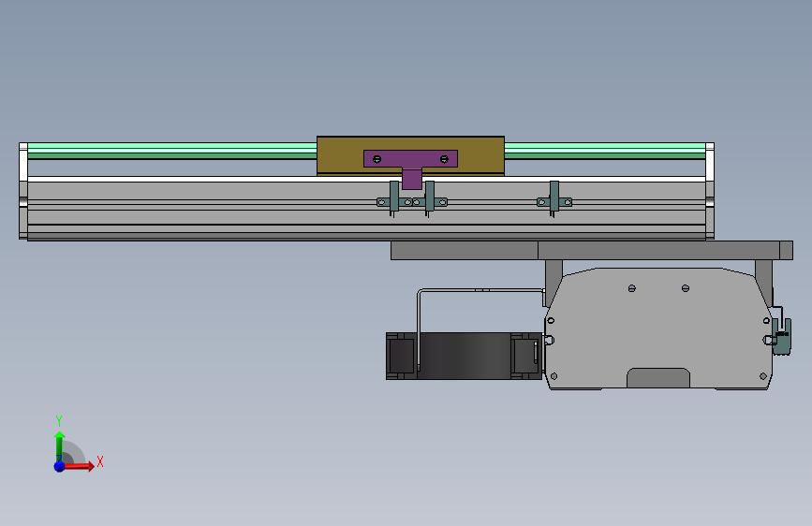Screen dimensions: 812x526
Task: Select the green connector on housing right side
Action: 781,337
